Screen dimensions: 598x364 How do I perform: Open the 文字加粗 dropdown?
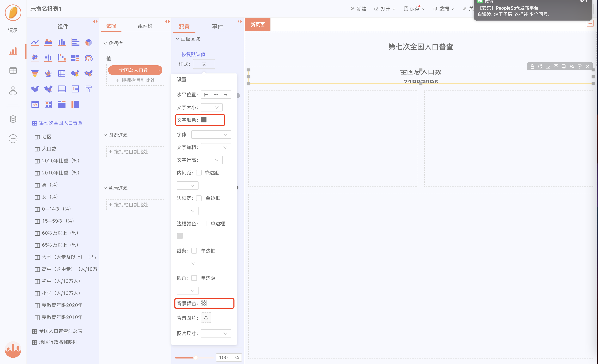(x=216, y=147)
